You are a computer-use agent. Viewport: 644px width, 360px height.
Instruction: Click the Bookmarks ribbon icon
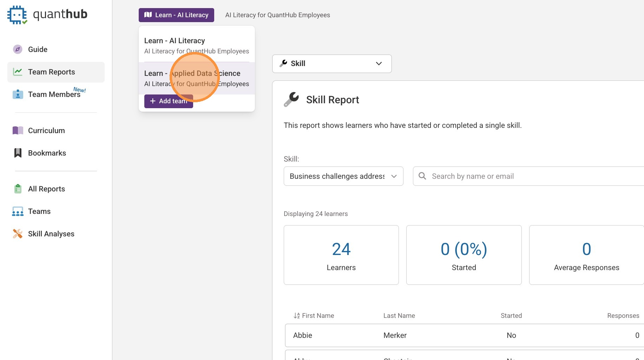(18, 153)
